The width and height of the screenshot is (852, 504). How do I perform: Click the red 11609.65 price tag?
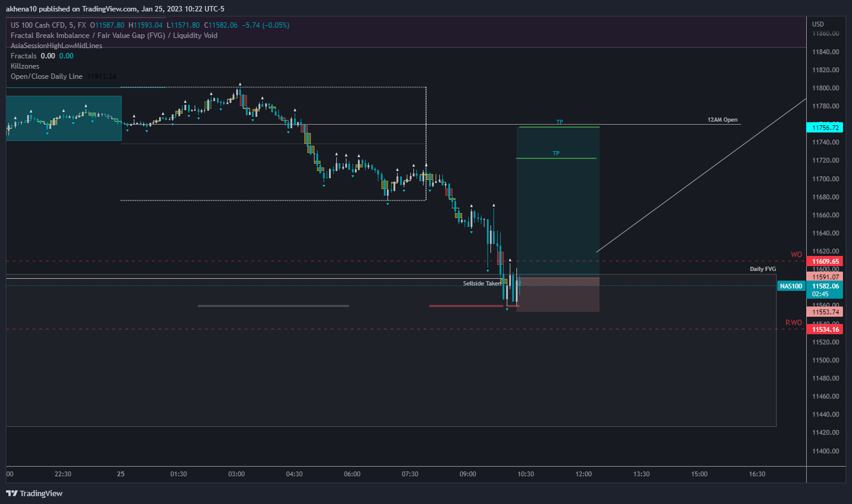(x=826, y=261)
